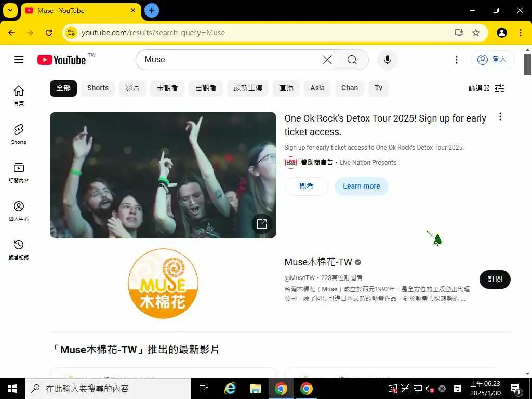Open the One Ok Rock Detox Tour ad title
532x399 pixels.
pyautogui.click(x=385, y=125)
